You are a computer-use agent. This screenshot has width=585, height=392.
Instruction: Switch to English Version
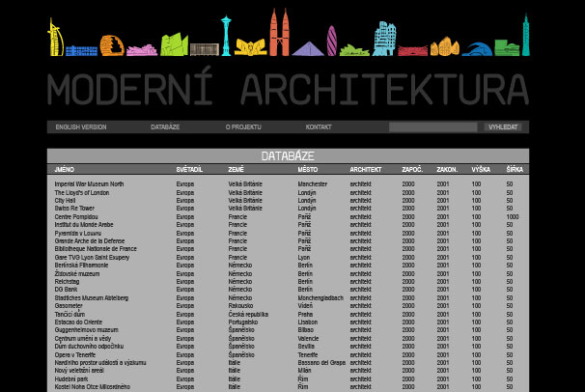(81, 127)
